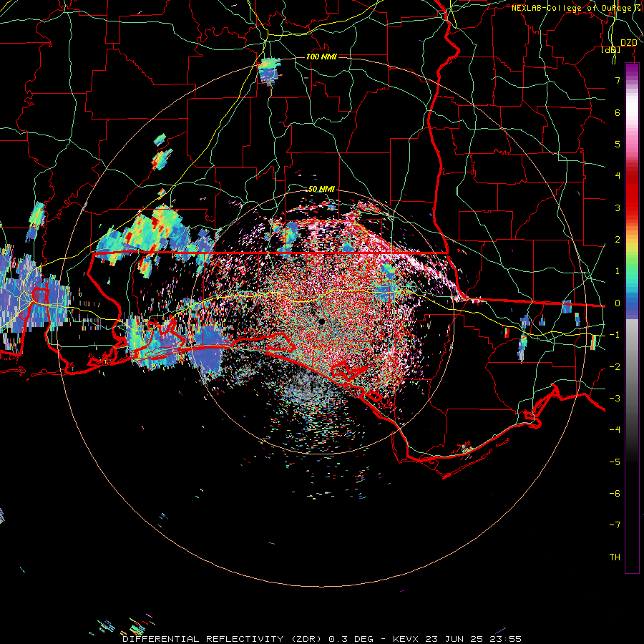Click the "-6" value on the color scale

point(615,494)
